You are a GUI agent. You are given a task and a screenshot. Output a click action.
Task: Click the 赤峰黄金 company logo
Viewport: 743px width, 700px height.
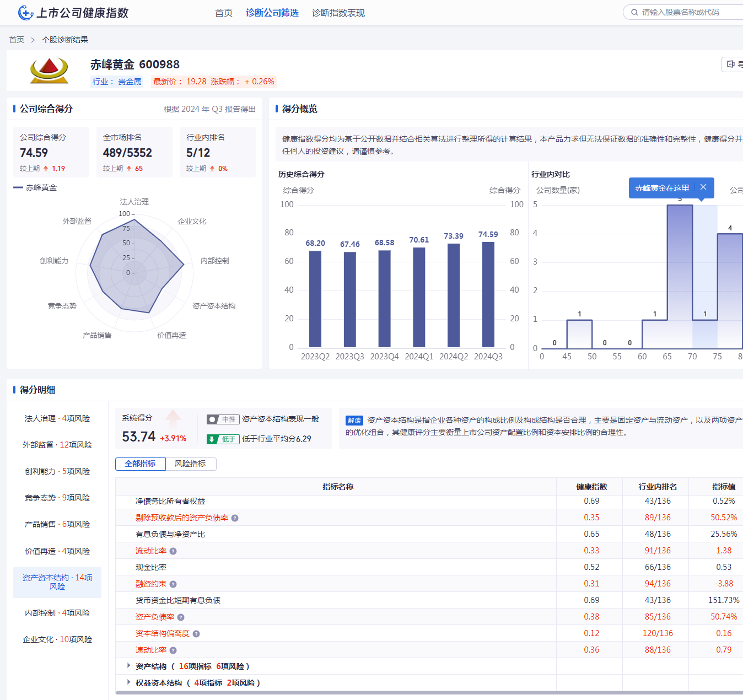tap(49, 71)
